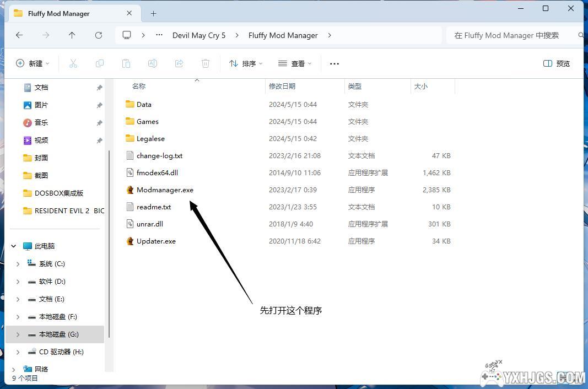588x389 pixels.
Task: Click the Delete trash can icon
Action: point(206,63)
